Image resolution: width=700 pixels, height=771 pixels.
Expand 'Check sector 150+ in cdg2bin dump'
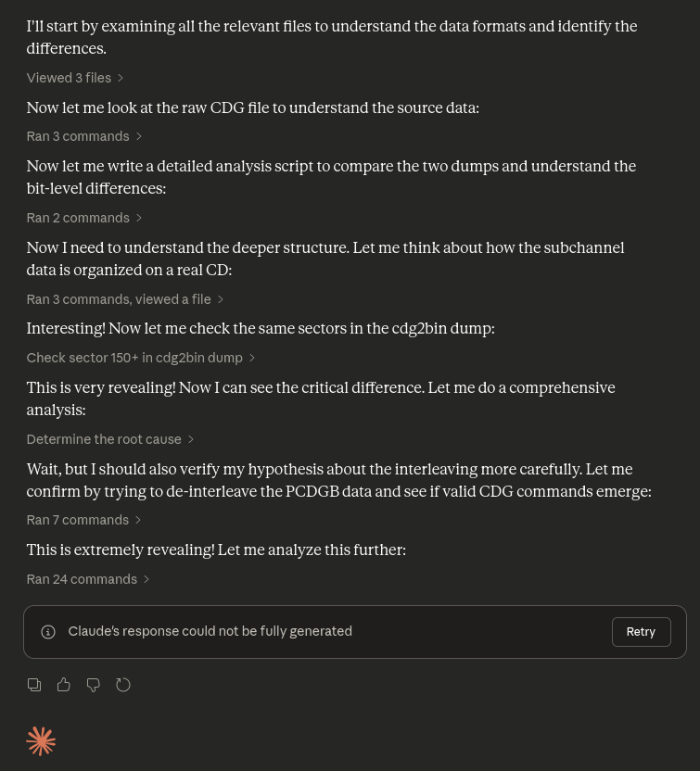[x=134, y=358]
